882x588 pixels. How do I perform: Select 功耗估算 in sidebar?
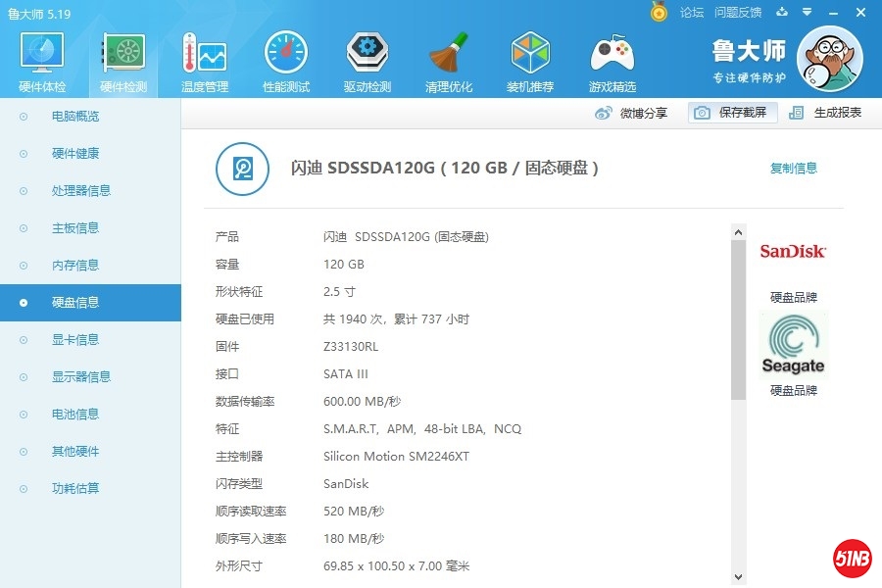(90, 488)
